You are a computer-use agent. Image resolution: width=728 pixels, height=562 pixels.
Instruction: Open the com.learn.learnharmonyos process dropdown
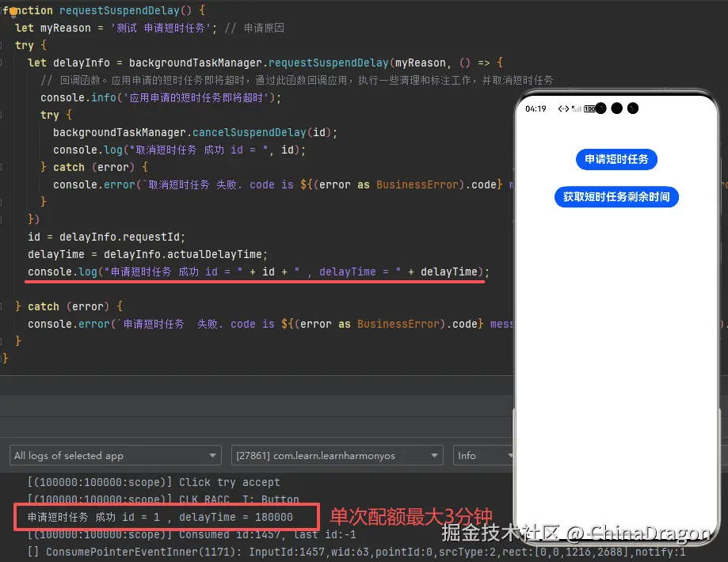point(337,456)
